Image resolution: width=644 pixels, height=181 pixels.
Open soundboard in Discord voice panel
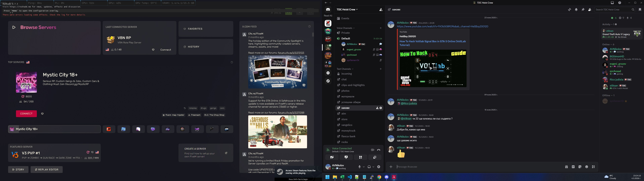[x=375, y=157]
